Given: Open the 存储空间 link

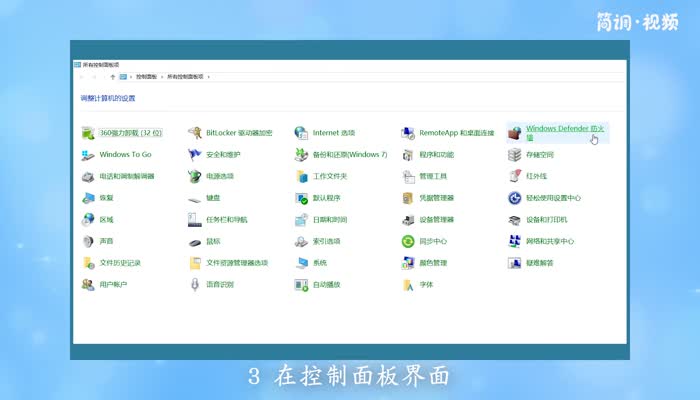Looking at the screenshot, I should (540, 155).
